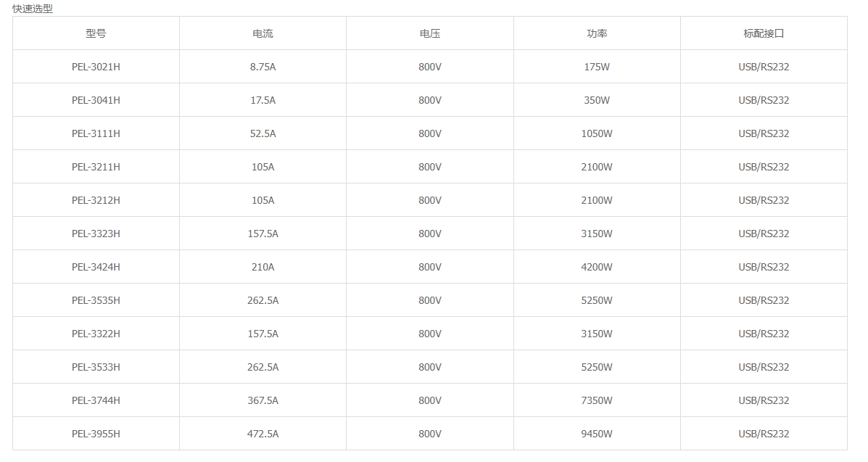Click the 电流 column header
868x462 pixels.
click(263, 33)
